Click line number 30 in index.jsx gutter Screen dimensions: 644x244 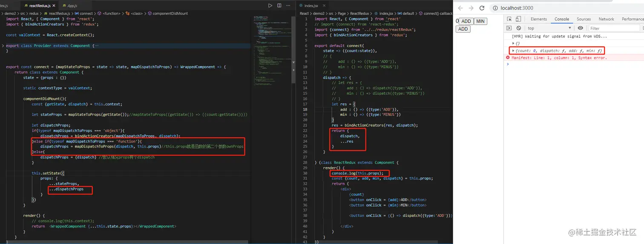pos(305,173)
